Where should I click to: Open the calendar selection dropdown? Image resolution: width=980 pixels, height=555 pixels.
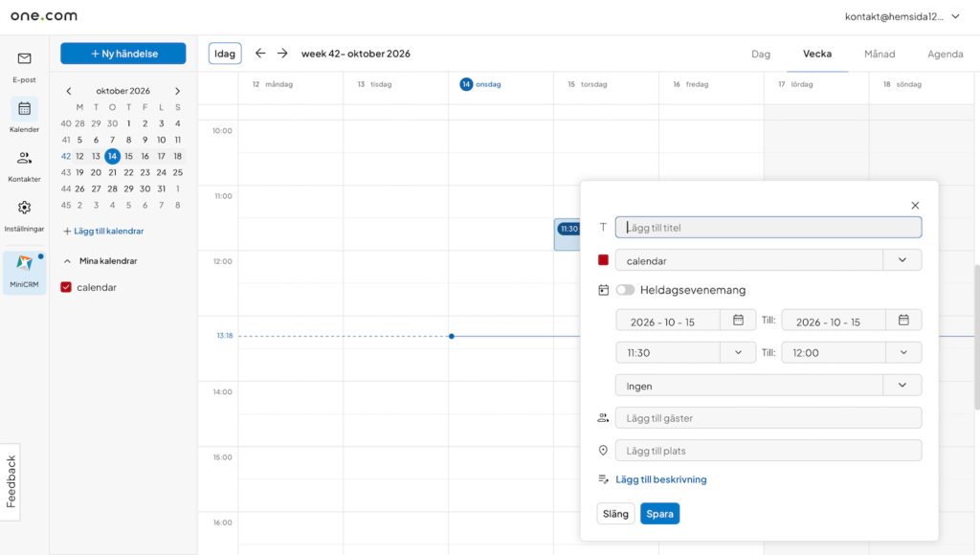tap(902, 260)
